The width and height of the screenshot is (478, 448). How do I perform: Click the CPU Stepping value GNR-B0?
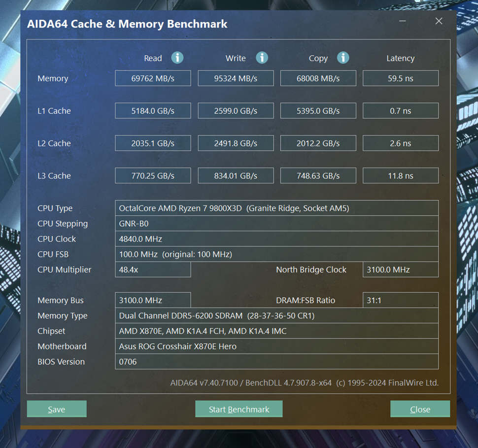point(277,224)
